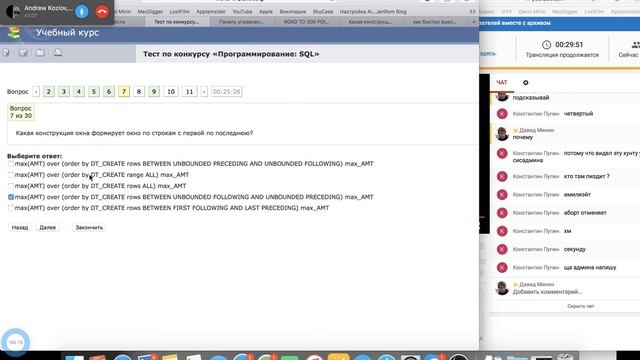Open the SkyCase bookmark

click(323, 11)
